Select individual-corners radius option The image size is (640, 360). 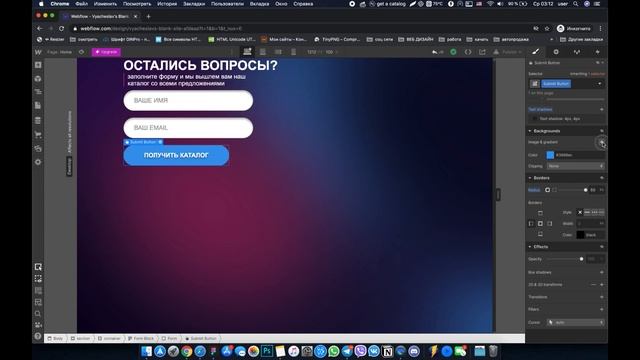click(554, 190)
